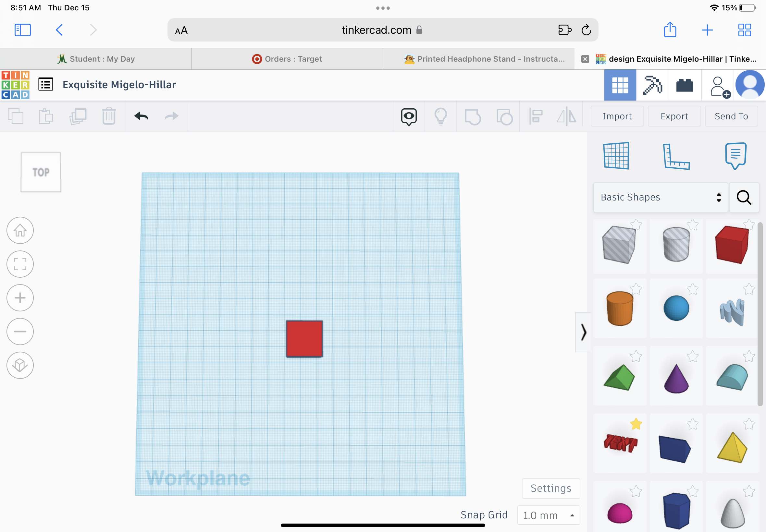766x532 pixels.
Task: Open the Notes tool
Action: tap(735, 156)
